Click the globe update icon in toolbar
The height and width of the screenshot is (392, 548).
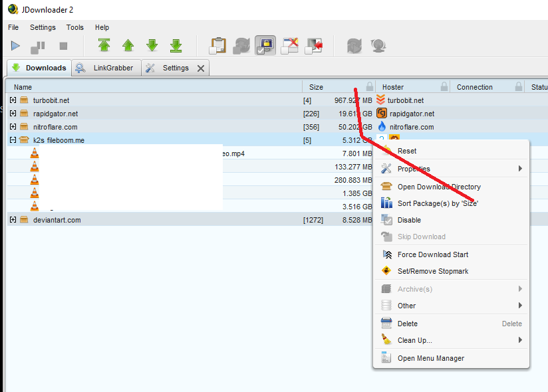point(378,46)
